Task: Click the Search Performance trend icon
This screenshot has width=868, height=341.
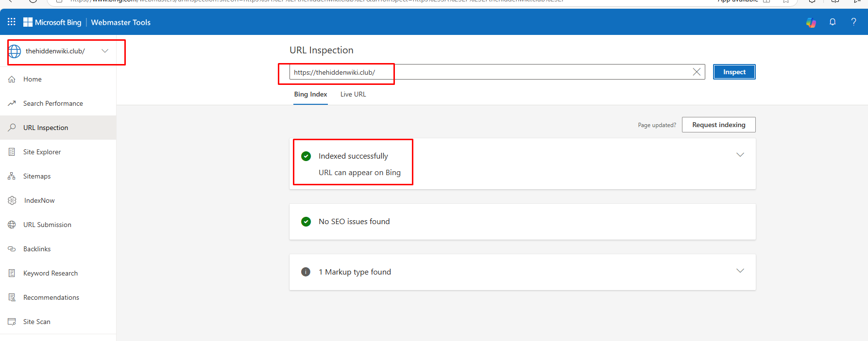Action: coord(12,103)
